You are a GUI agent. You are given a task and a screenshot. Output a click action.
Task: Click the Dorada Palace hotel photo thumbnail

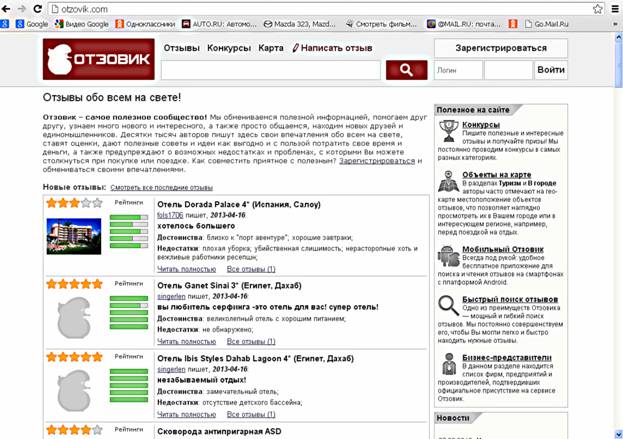pyautogui.click(x=74, y=236)
